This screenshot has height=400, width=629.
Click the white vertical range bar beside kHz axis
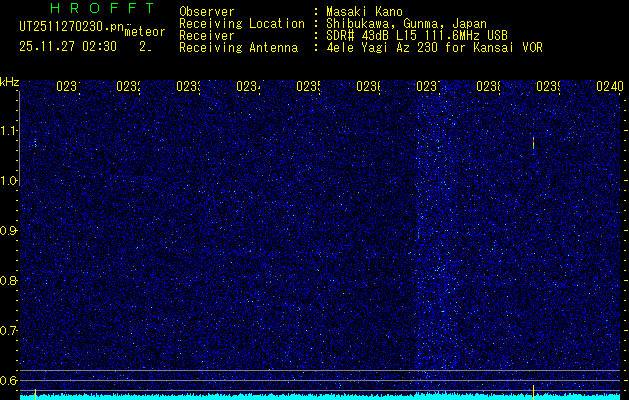(x=19, y=138)
